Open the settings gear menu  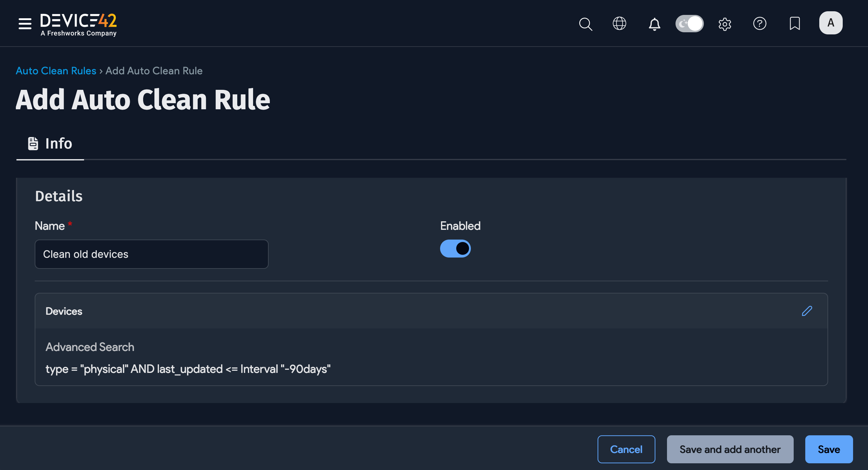click(x=725, y=24)
